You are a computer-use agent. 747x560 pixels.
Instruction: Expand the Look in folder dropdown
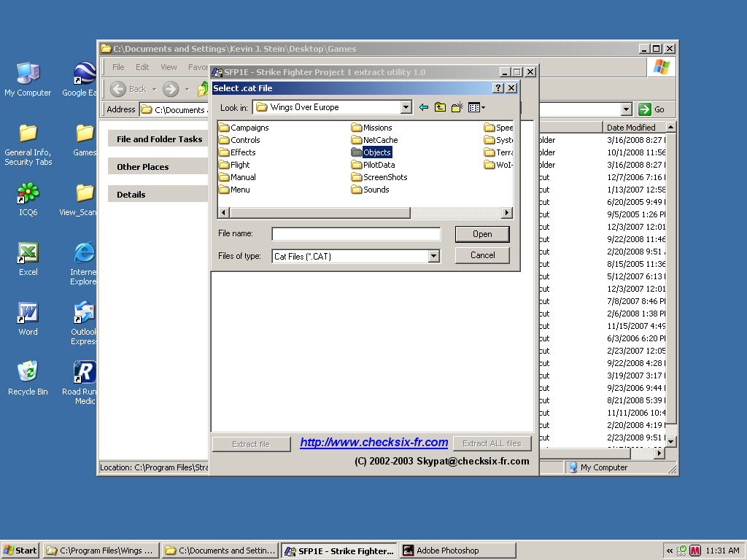(406, 107)
